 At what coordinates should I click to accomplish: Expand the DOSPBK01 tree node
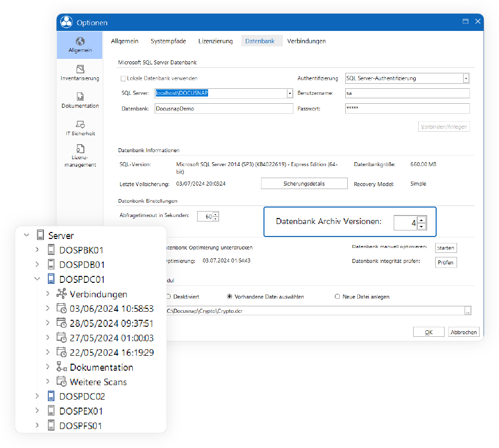[37, 249]
